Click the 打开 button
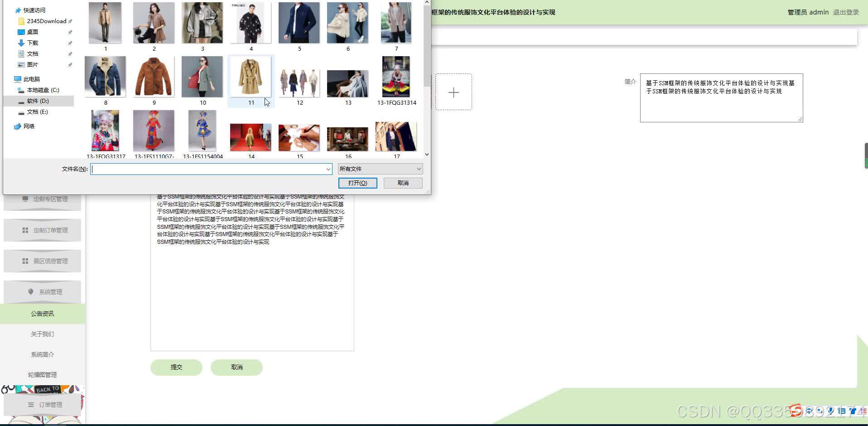Viewport: 868px width, 426px height. click(358, 183)
